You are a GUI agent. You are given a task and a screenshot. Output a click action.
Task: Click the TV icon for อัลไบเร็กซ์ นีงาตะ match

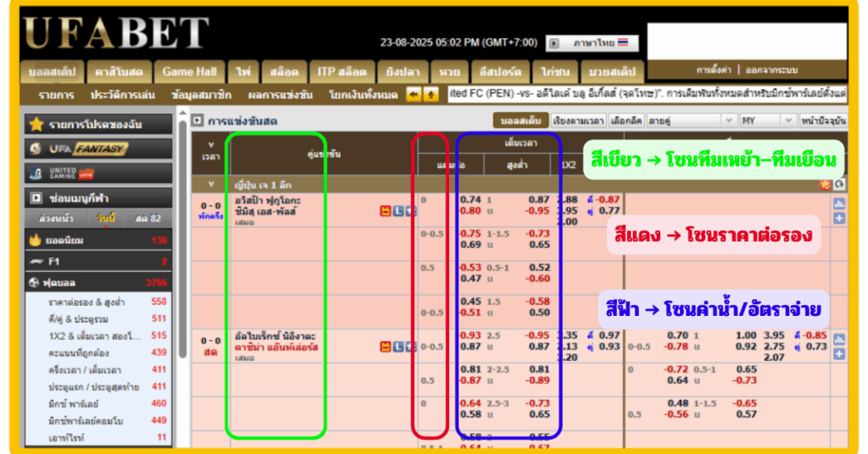386,346
